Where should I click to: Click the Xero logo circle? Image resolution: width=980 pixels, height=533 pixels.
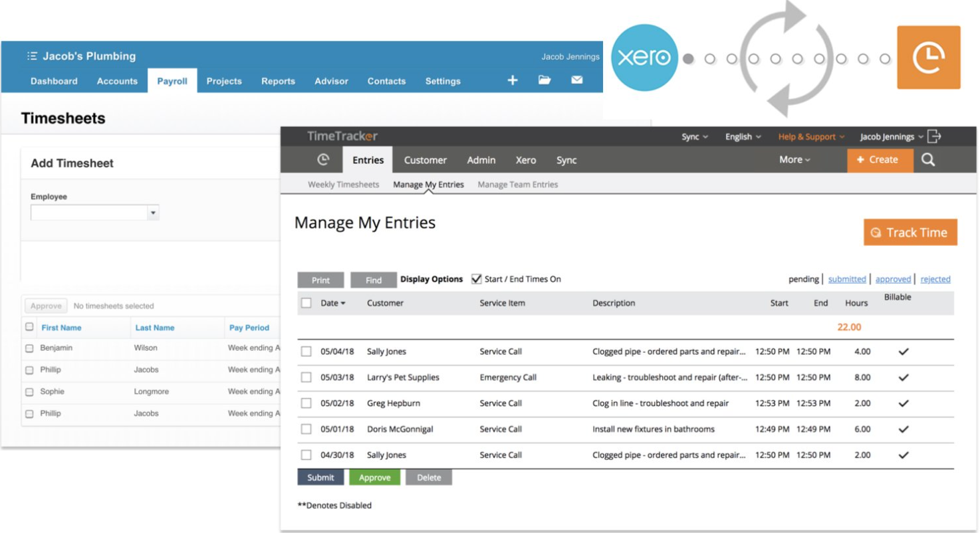[x=644, y=58]
